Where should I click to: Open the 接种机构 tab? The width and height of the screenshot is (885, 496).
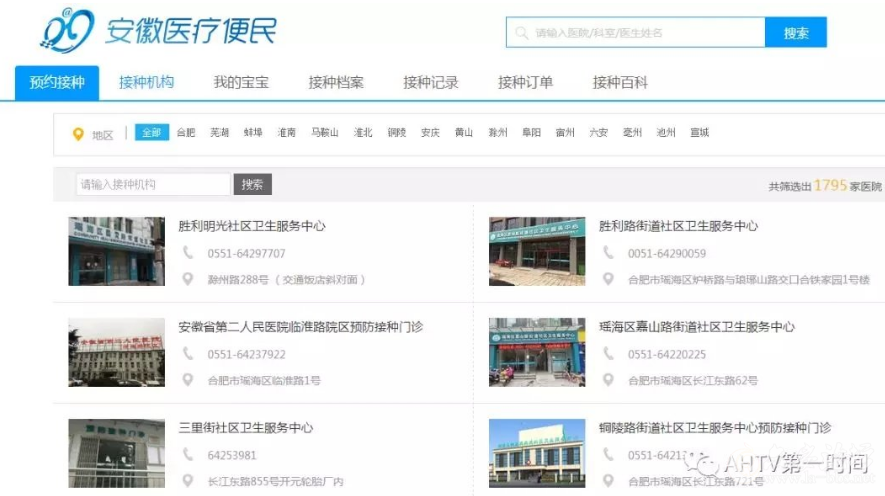pos(146,83)
